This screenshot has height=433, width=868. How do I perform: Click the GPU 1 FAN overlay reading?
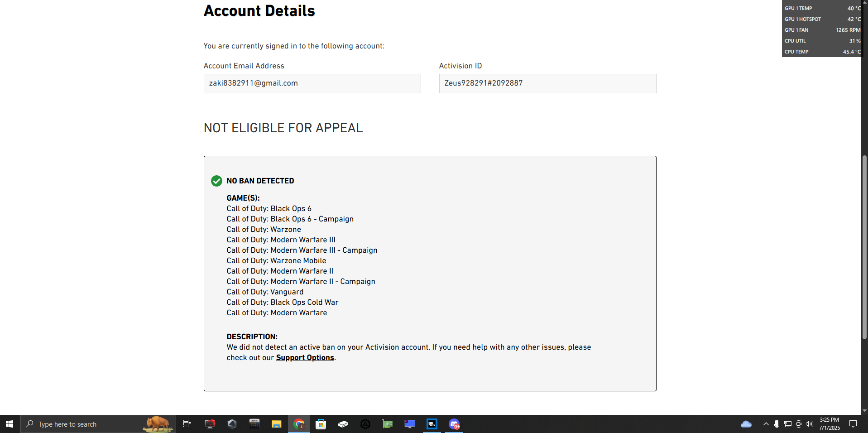tap(822, 30)
